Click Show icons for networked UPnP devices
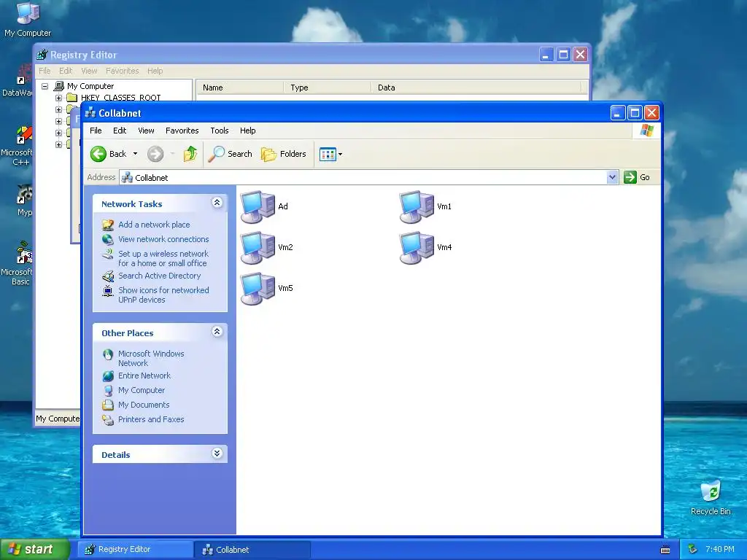747x560 pixels. tap(163, 295)
